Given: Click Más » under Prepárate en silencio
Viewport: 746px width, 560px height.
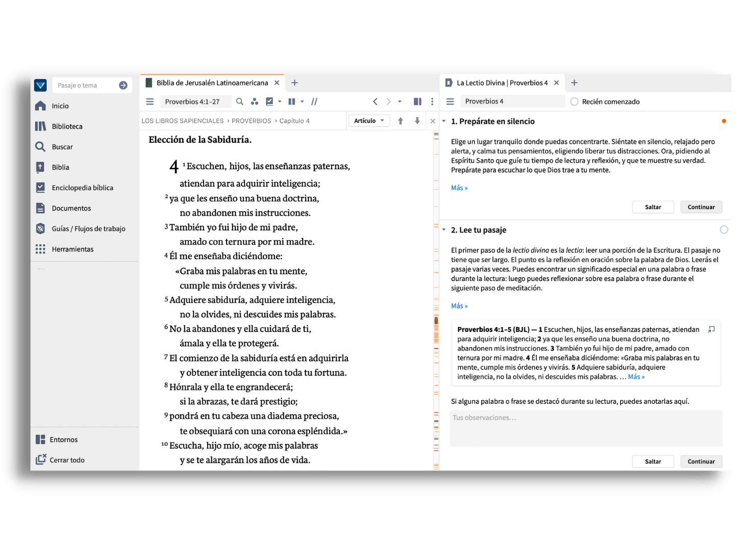Looking at the screenshot, I should coord(459,188).
